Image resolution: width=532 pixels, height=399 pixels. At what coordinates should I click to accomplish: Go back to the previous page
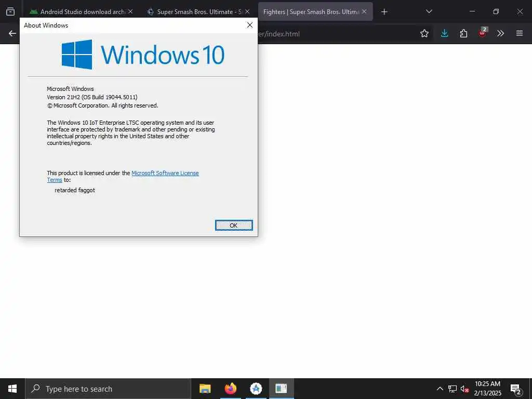point(12,34)
